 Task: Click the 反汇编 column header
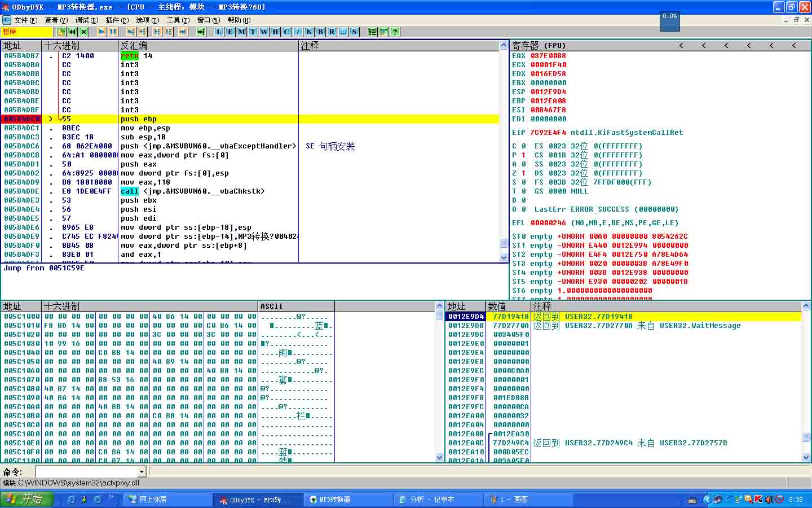tap(208, 46)
